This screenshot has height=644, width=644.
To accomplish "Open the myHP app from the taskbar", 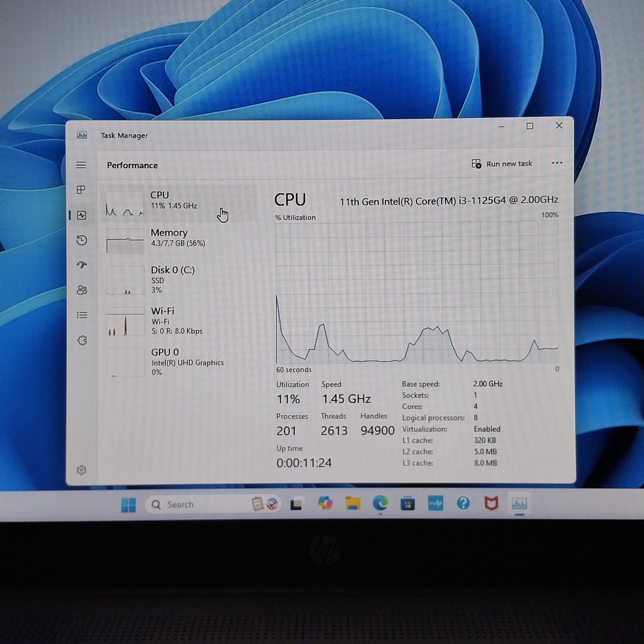I will [435, 504].
